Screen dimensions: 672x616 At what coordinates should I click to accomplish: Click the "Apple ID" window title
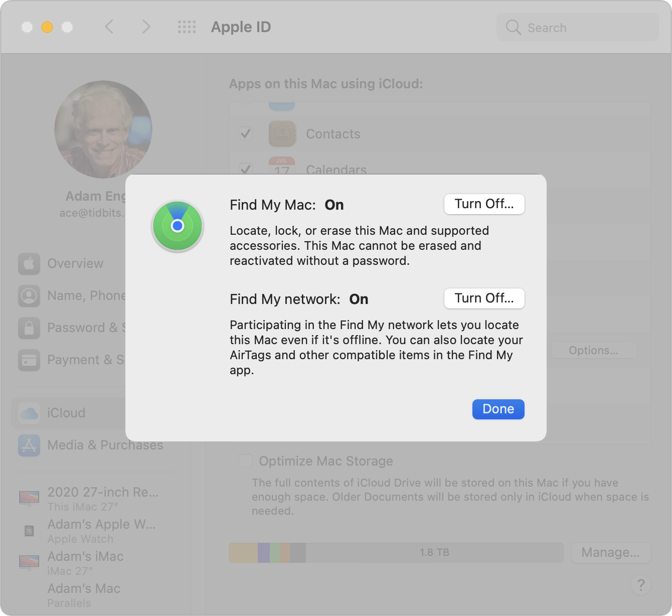(241, 27)
